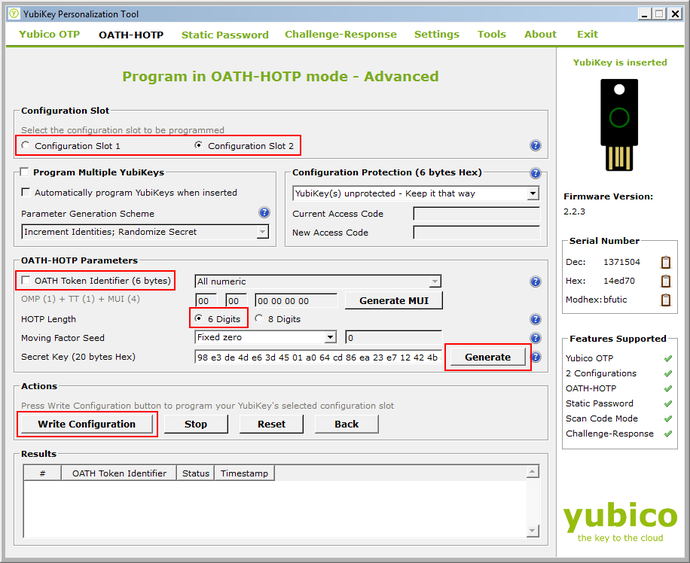The height and width of the screenshot is (563, 690).
Task: Click the YubiKey device image
Action: coord(619,125)
